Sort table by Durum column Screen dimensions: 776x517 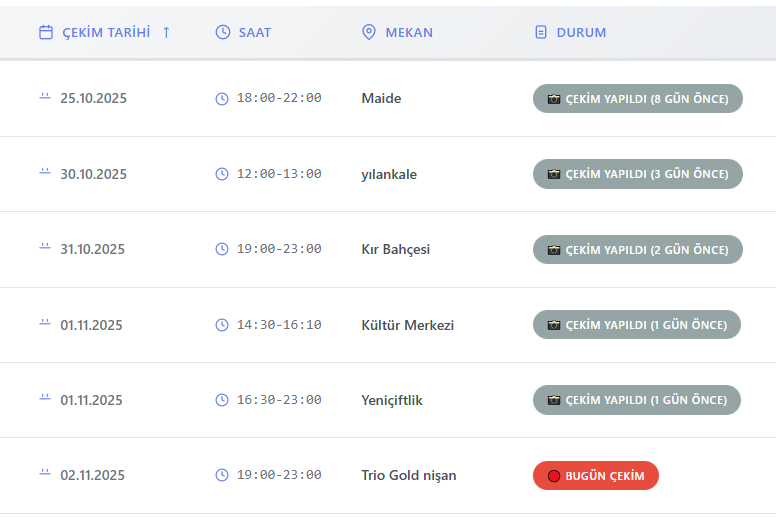pyautogui.click(x=581, y=32)
